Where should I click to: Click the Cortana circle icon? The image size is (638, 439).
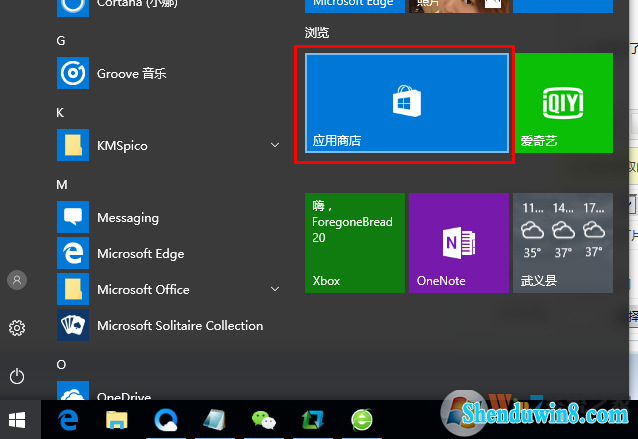(x=73, y=7)
